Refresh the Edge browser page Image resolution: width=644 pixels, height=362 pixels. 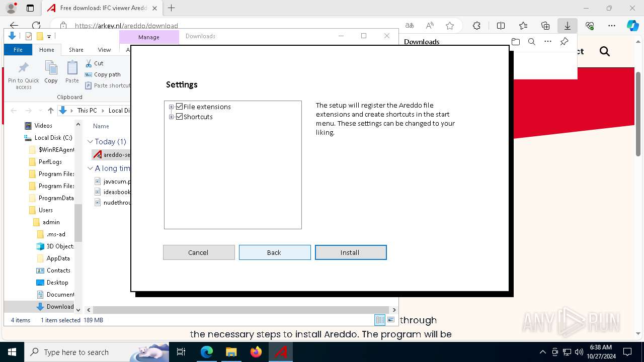point(36,26)
